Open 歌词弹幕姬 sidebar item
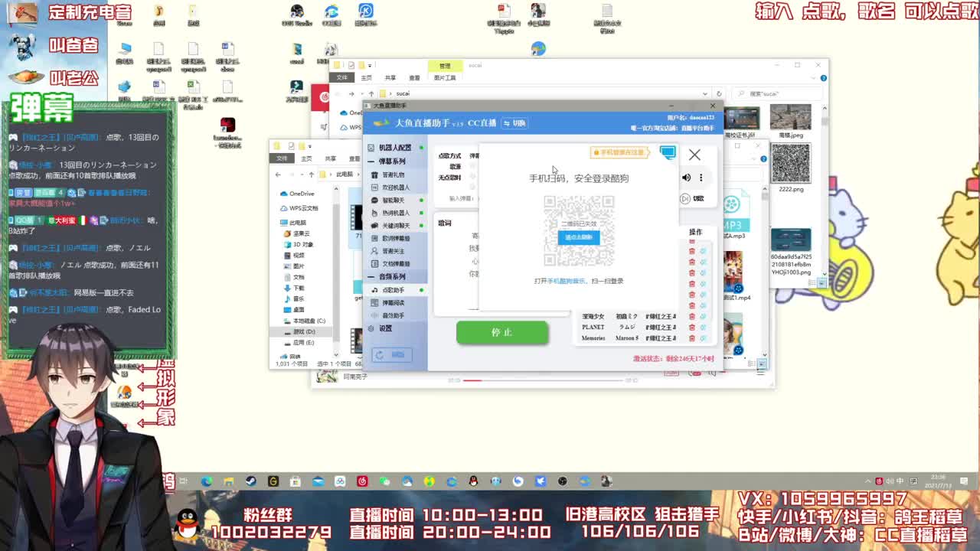This screenshot has height=551, width=980. tap(395, 238)
